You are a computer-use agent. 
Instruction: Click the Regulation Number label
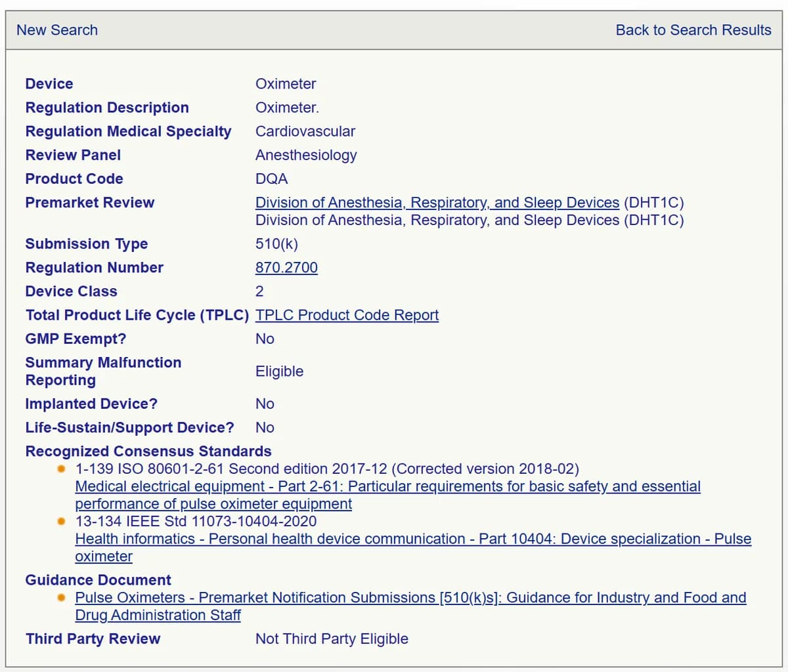coord(95,268)
